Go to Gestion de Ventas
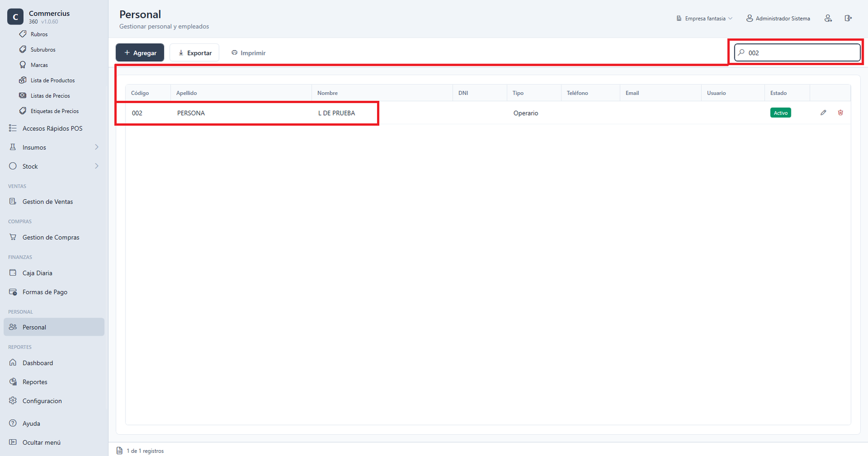The height and width of the screenshot is (456, 868). [48, 202]
